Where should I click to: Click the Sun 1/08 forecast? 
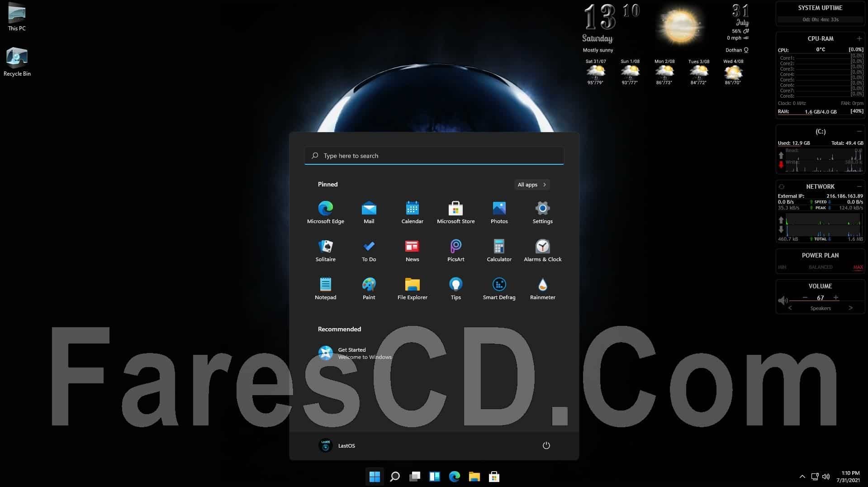point(630,72)
